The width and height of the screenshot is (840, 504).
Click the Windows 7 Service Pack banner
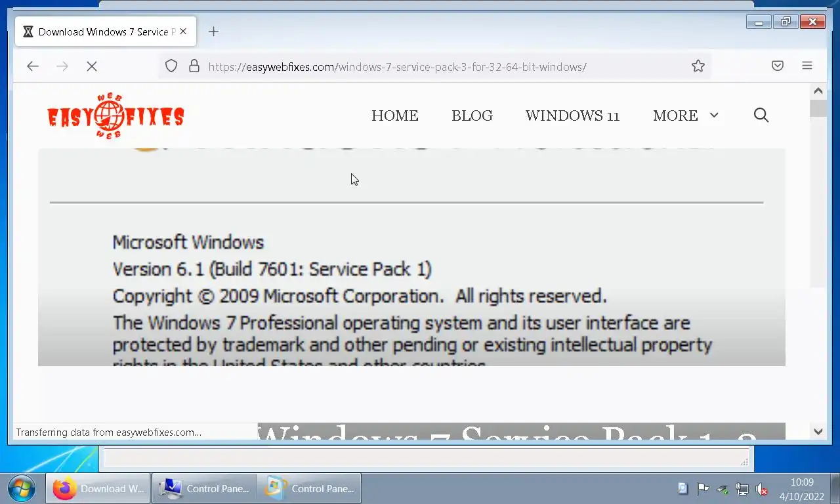(522, 431)
